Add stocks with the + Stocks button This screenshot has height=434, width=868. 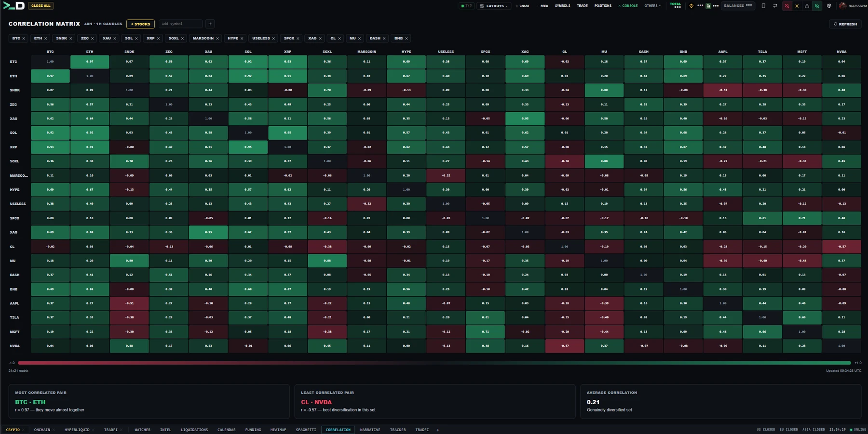coord(141,24)
